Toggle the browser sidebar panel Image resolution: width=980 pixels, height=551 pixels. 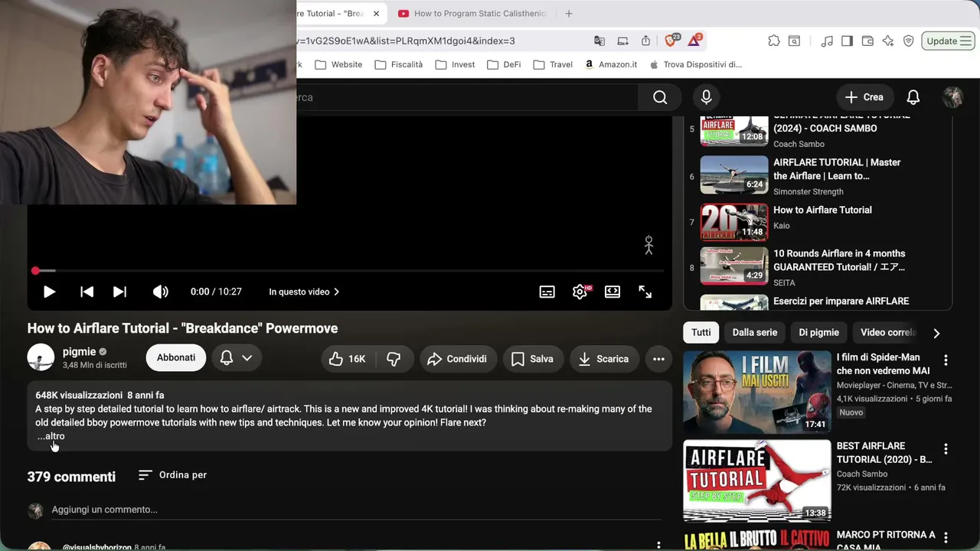coord(847,41)
